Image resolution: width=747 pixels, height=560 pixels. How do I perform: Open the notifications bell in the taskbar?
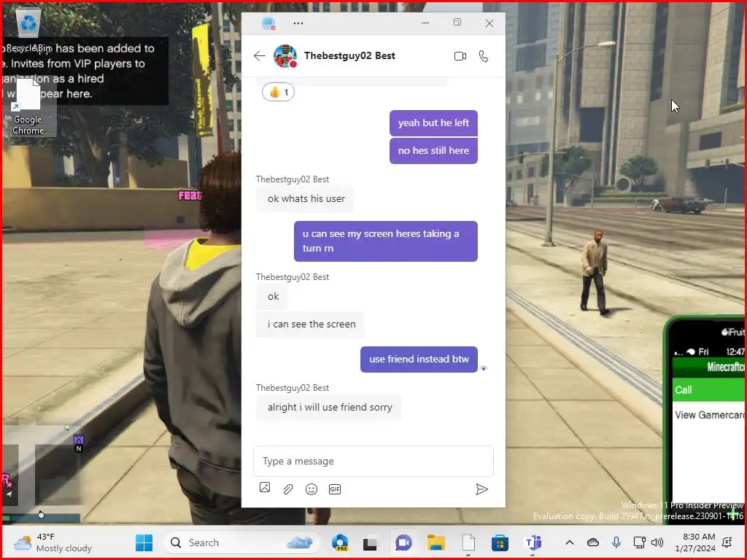[x=727, y=542]
